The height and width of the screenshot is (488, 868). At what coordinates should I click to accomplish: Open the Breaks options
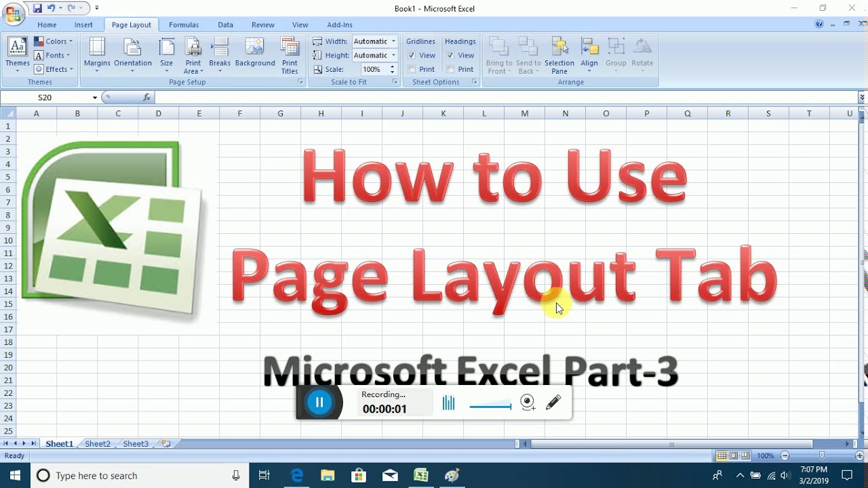[x=220, y=55]
